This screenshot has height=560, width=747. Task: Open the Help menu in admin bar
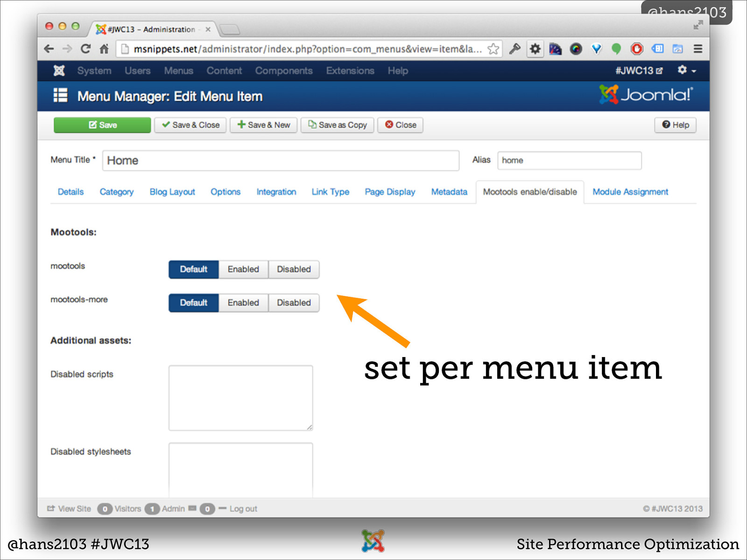(x=398, y=70)
